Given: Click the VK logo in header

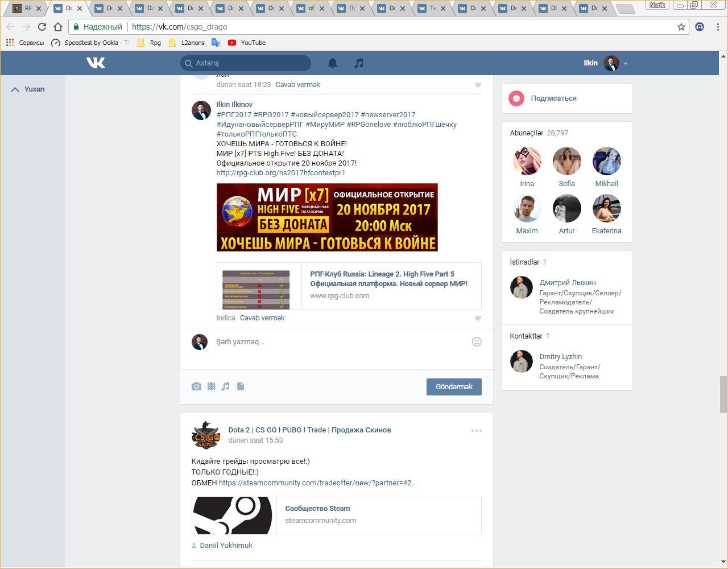Looking at the screenshot, I should coord(96,63).
